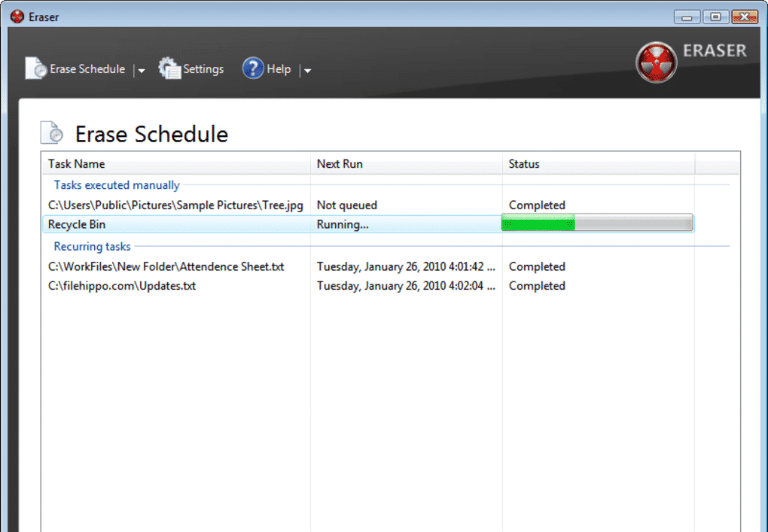
Task: Click the Settings gear icon
Action: coord(169,68)
